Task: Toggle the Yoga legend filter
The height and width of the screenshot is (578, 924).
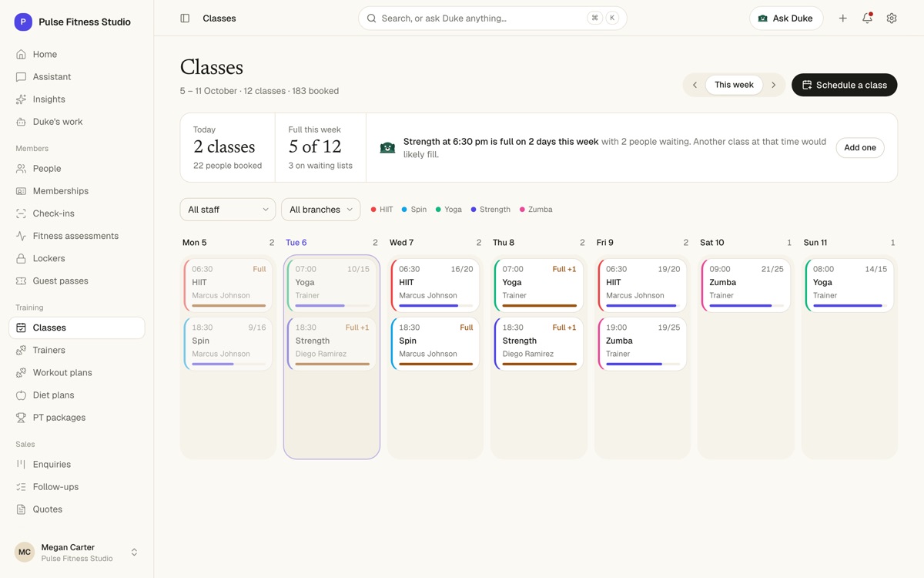Action: pyautogui.click(x=449, y=210)
